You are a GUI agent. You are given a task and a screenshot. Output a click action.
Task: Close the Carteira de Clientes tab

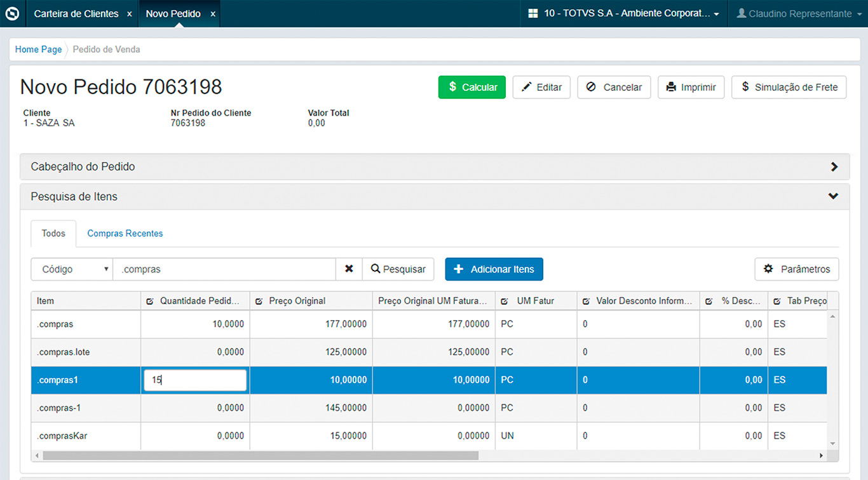[x=130, y=14]
